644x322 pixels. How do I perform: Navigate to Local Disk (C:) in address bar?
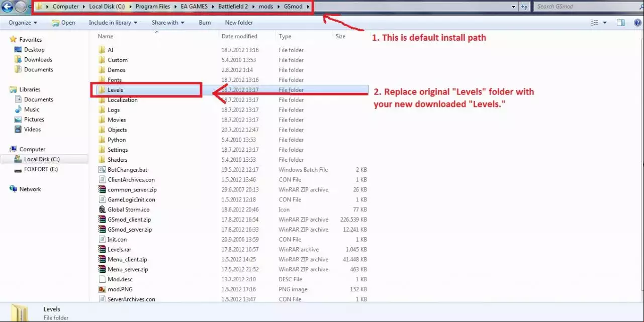tap(107, 7)
